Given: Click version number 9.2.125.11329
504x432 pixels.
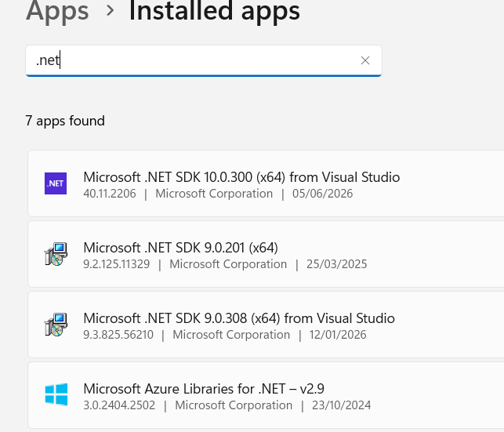Looking at the screenshot, I should (116, 264).
